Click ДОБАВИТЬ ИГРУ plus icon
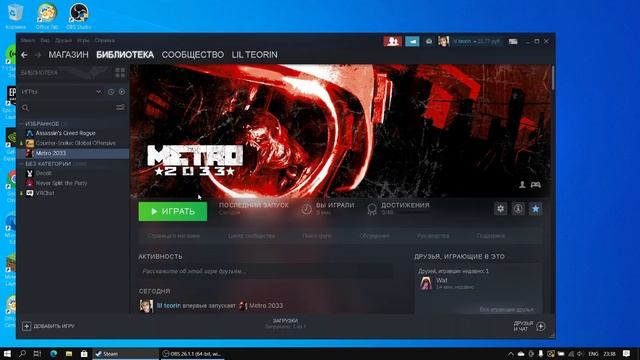The image size is (640, 360). point(27,326)
